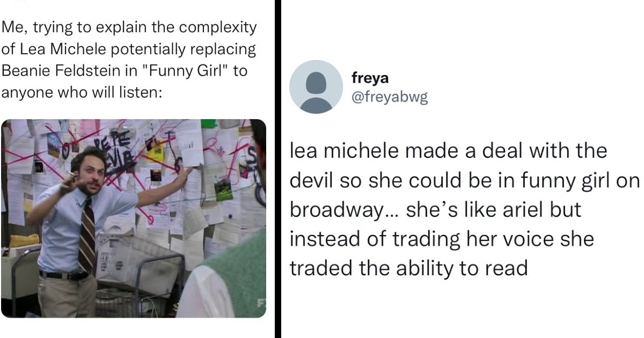Viewport: 644px width, 338px height.
Task: Click the "anyone who will listen:" line
Action: click(82, 92)
